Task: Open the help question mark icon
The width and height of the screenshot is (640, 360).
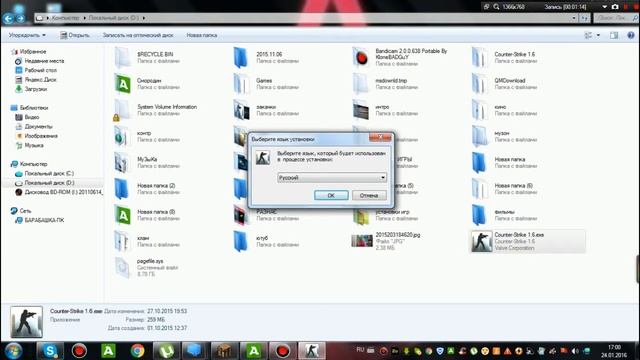Action: [x=631, y=36]
